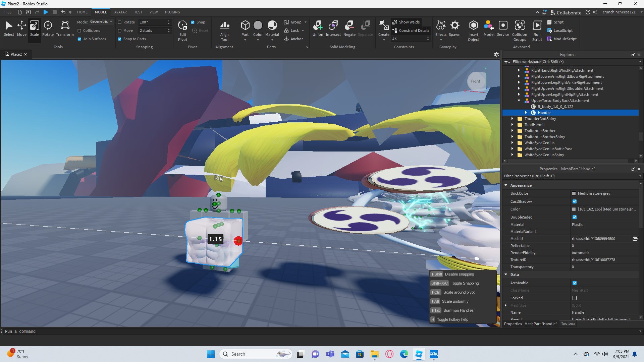Open the viewport settings gear icon
Image resolution: width=644 pixels, height=362 pixels.
tap(496, 54)
